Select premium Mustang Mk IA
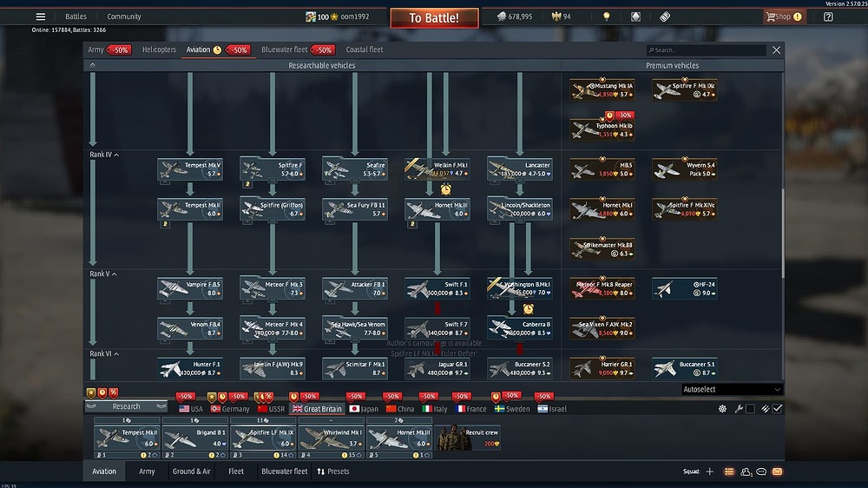 coord(602,89)
